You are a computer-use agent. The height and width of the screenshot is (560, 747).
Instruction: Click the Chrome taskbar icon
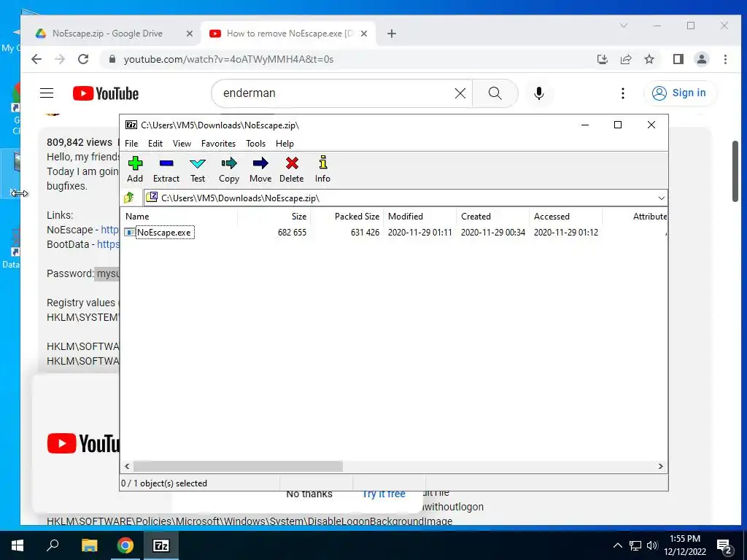pos(125,545)
